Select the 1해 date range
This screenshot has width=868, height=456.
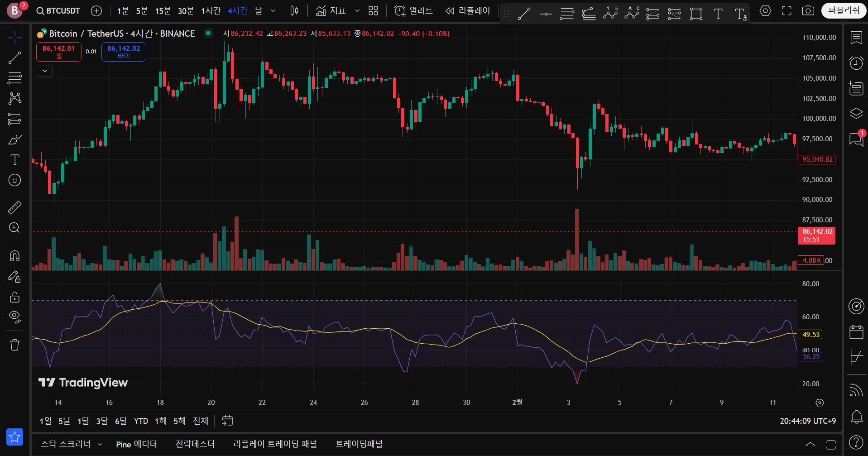coord(160,421)
